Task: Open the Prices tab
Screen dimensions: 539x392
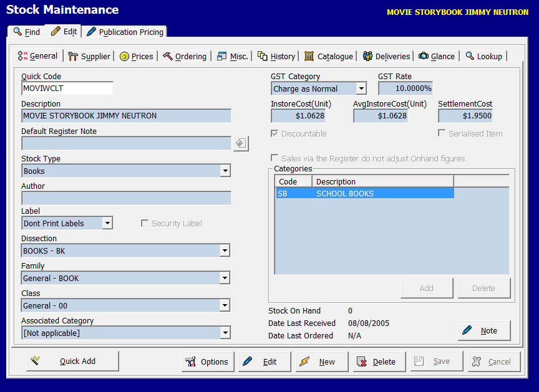Action: click(137, 56)
